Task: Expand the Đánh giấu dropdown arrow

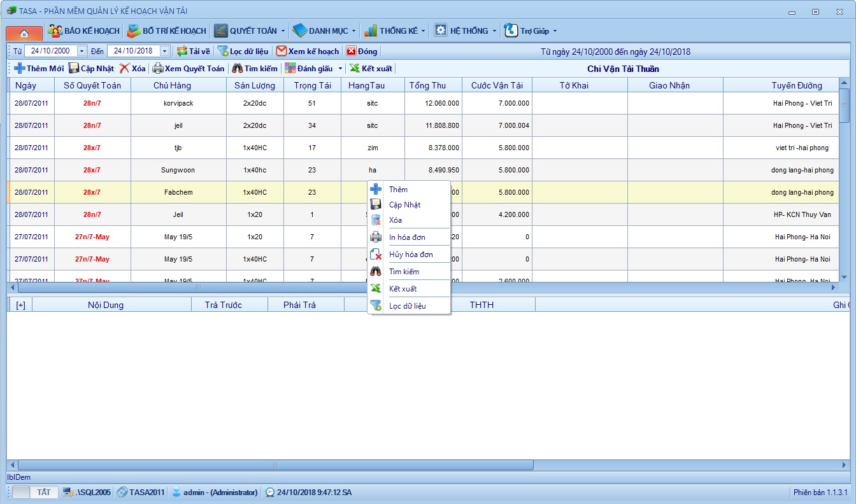Action: point(340,69)
